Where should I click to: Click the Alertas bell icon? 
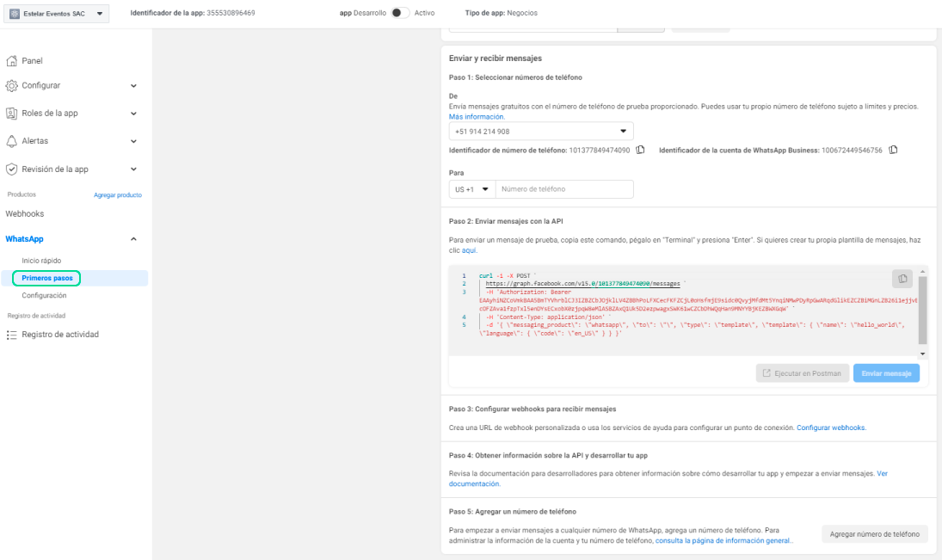pyautogui.click(x=12, y=141)
